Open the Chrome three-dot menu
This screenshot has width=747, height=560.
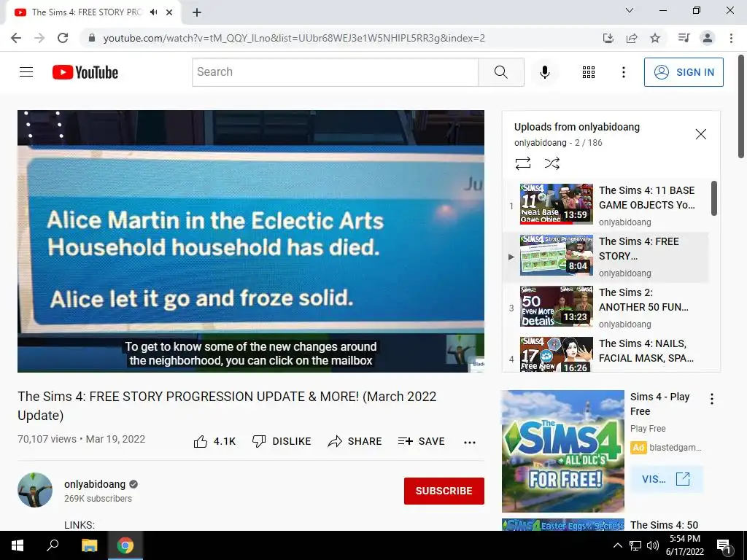coord(731,38)
